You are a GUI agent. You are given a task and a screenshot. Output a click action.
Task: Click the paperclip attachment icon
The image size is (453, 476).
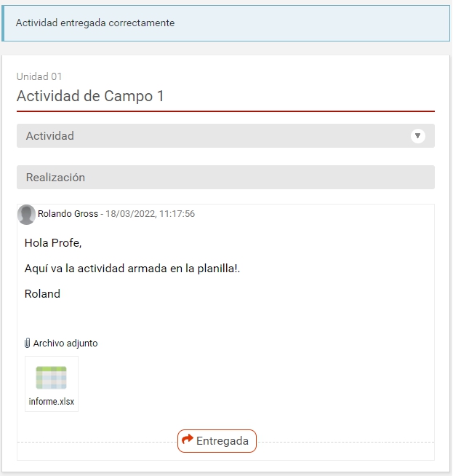click(28, 344)
